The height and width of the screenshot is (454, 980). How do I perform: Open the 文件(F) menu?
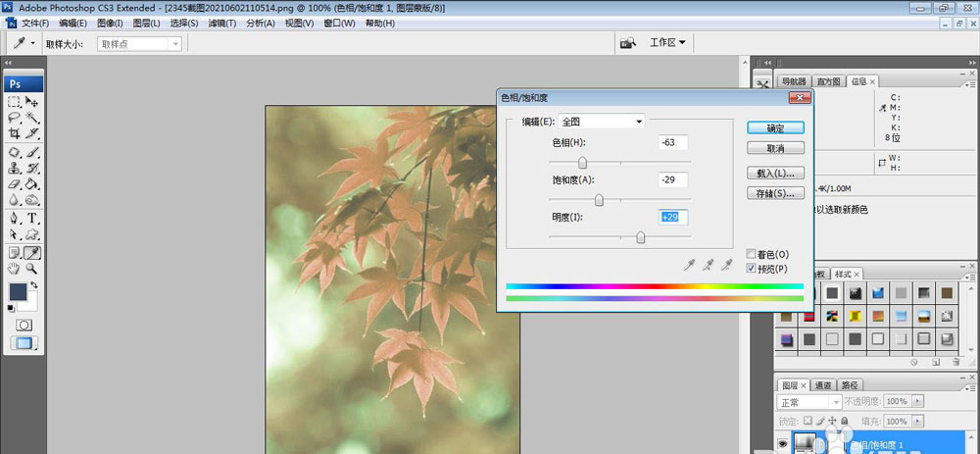(35, 24)
